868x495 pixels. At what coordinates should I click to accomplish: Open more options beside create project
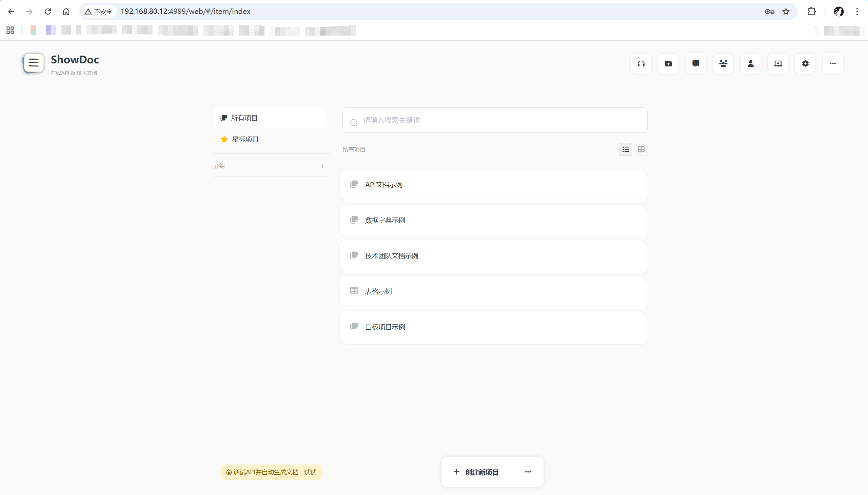click(528, 472)
